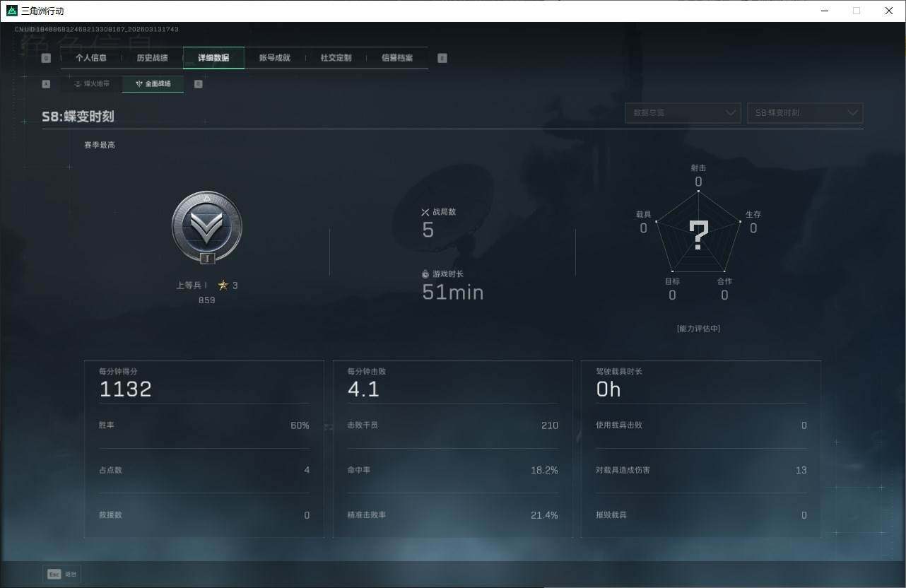The width and height of the screenshot is (906, 588).
Task: Switch to the 历史战绩 tab
Action: click(x=152, y=58)
